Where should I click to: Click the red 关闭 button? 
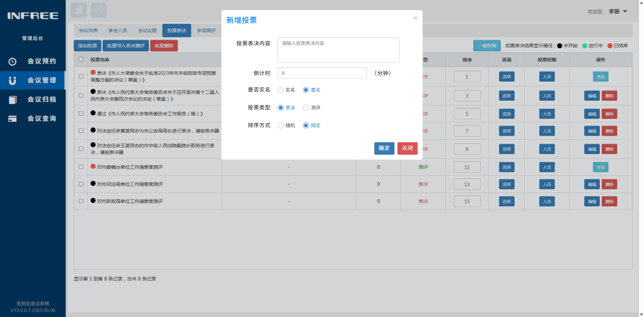tap(408, 148)
